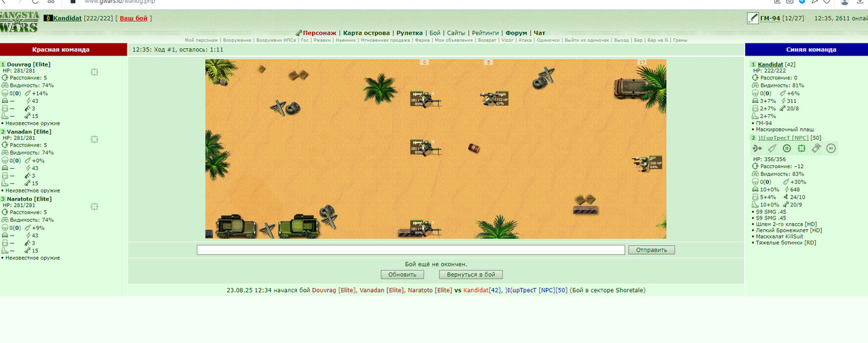Viewport: 868px width, 343px height.
Task: Click the site lock icon in the browser address bar
Action: pos(73,2)
